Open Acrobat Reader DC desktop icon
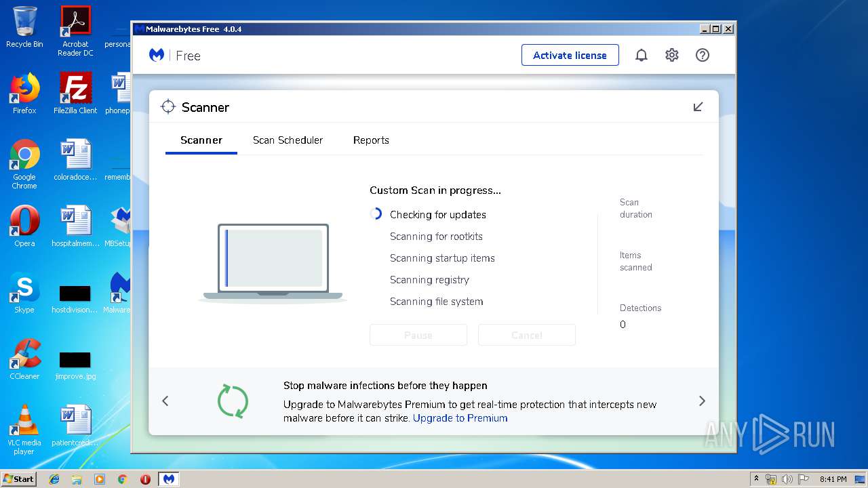868x488 pixels. pyautogui.click(x=75, y=30)
